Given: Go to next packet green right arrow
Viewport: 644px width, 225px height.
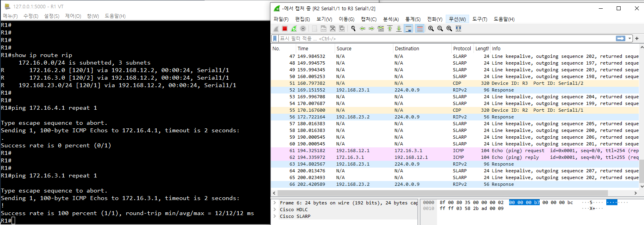Looking at the screenshot, I should pos(372,29).
